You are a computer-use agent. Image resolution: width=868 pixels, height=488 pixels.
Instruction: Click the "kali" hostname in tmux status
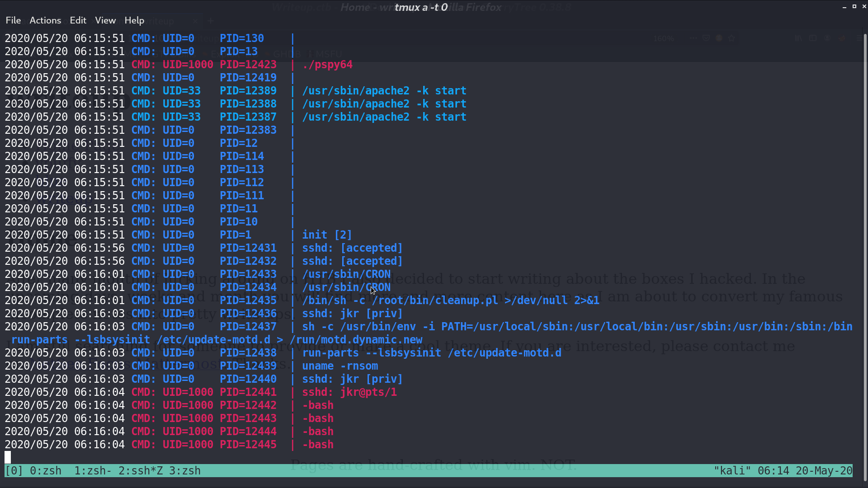[x=732, y=471]
